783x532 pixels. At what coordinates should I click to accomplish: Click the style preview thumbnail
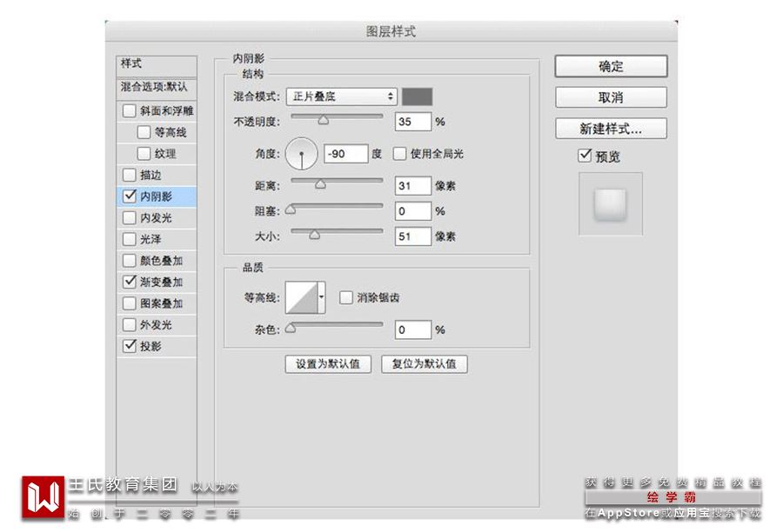[610, 203]
